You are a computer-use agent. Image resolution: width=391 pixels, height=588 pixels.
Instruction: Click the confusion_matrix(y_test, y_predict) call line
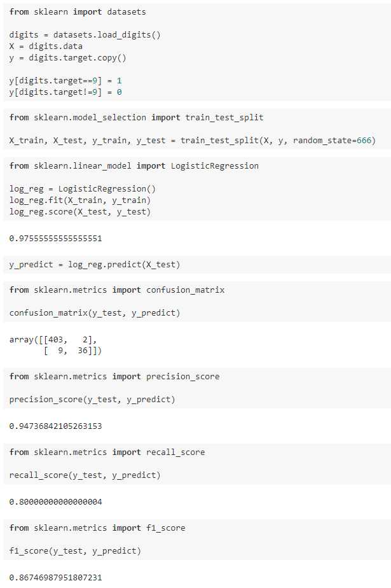95,312
